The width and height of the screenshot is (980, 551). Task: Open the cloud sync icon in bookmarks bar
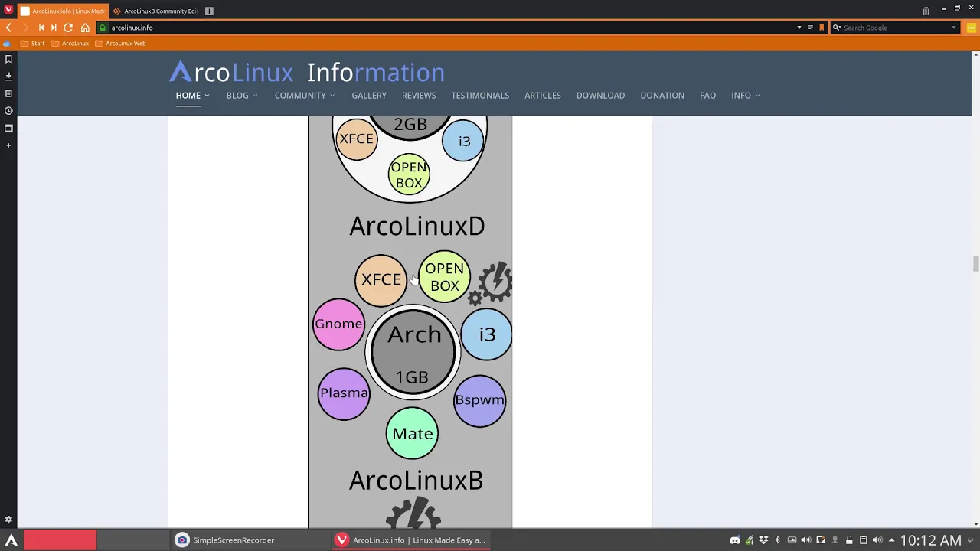click(x=7, y=44)
